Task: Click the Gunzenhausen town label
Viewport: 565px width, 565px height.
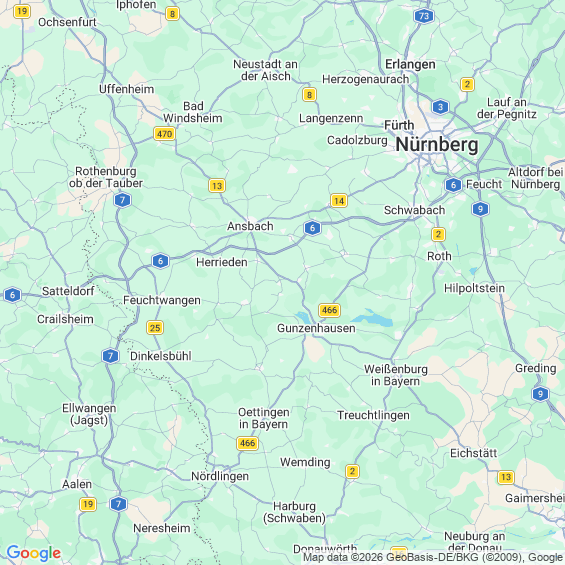Action: pos(316,328)
